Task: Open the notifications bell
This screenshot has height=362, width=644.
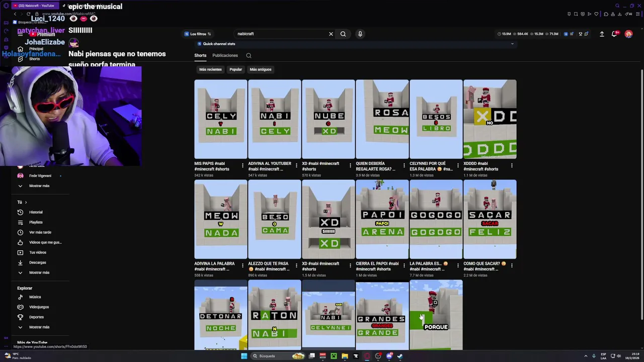Action: click(614, 34)
